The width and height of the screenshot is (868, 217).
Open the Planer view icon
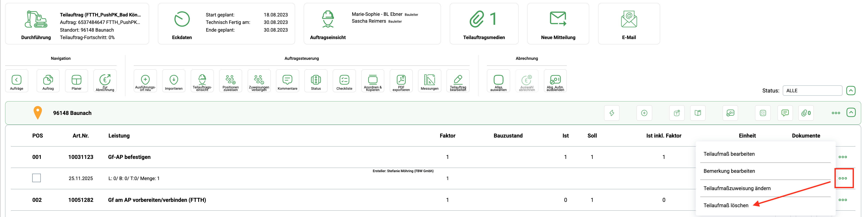[76, 81]
